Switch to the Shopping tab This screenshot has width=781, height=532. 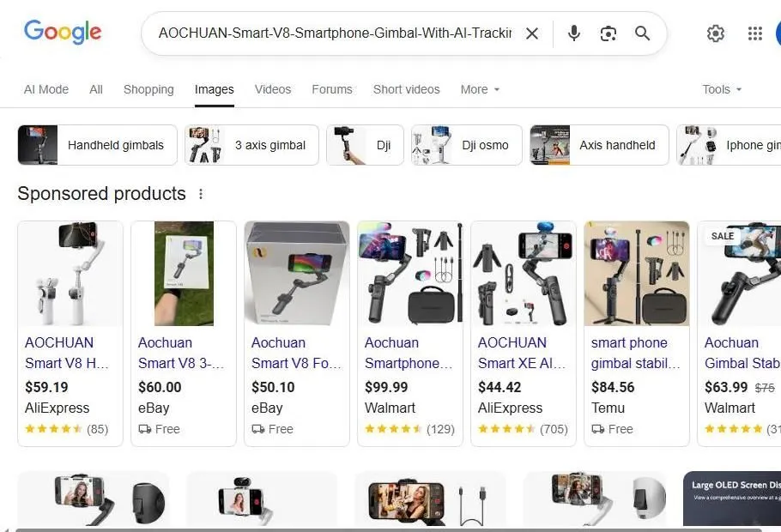point(148,89)
